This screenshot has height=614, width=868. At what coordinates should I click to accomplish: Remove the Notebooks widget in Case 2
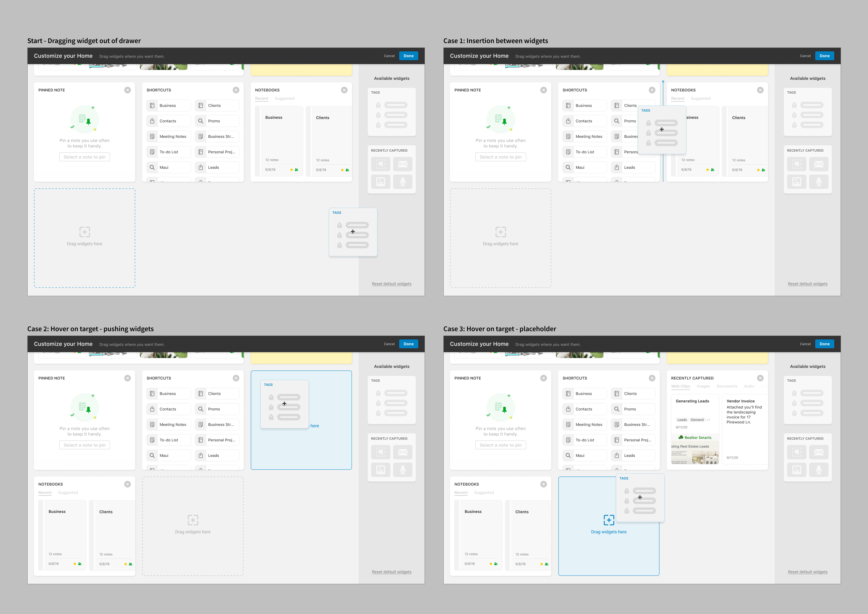tap(127, 484)
